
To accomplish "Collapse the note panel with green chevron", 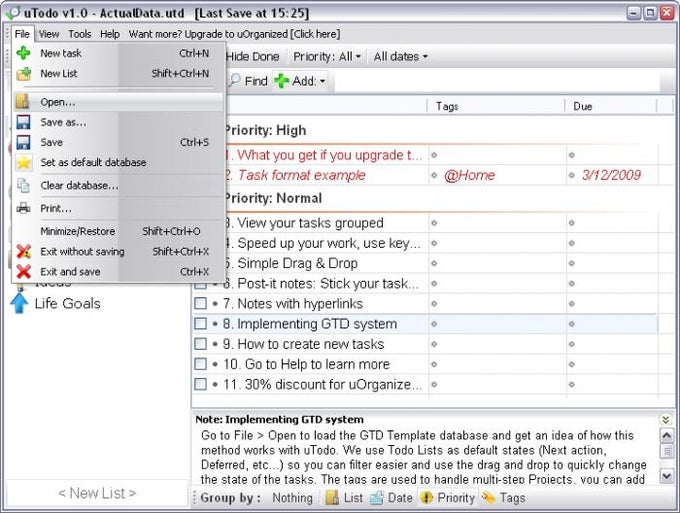I will tap(666, 419).
